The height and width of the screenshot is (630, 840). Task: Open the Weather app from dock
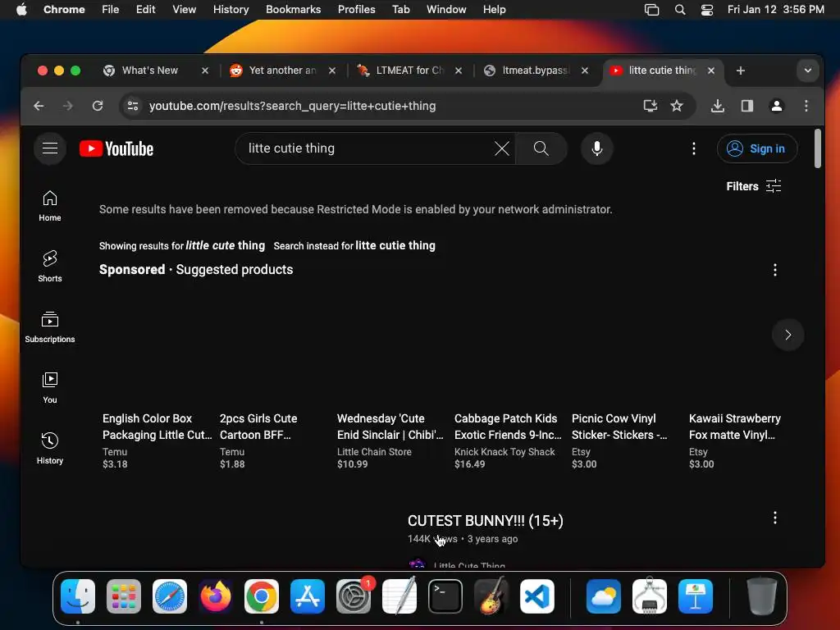coord(604,596)
